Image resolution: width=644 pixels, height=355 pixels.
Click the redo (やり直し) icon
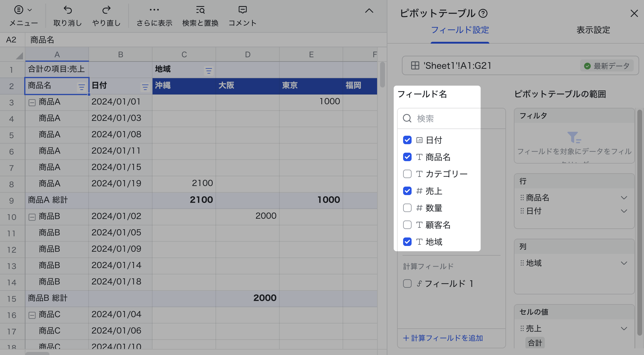[x=106, y=10]
